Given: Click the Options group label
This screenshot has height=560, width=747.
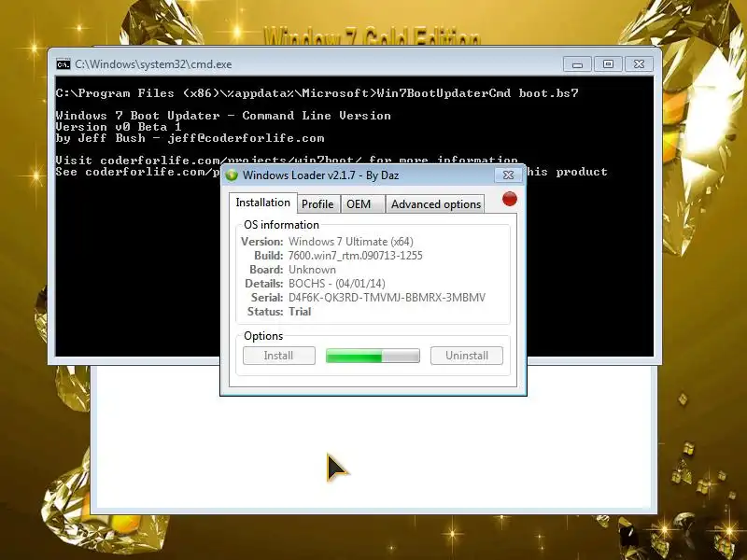Looking at the screenshot, I should point(263,336).
